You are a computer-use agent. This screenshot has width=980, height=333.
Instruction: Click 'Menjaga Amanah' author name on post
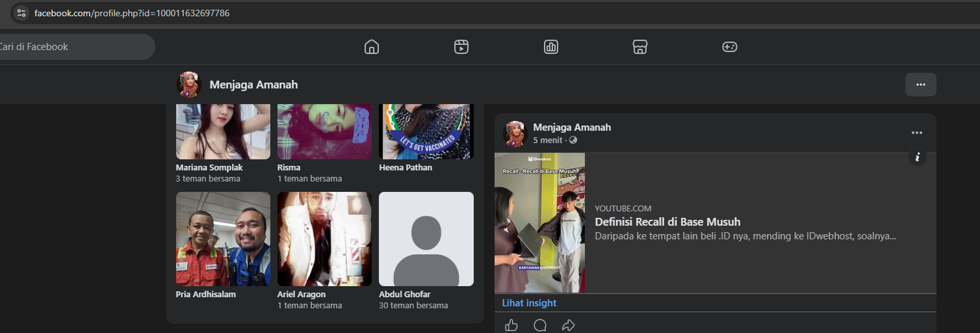(572, 127)
